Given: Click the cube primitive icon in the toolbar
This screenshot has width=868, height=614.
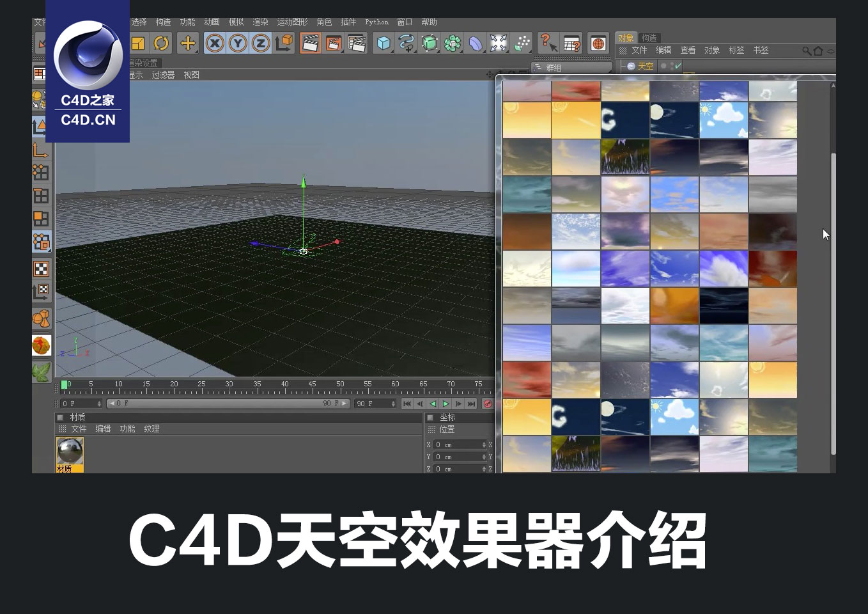Looking at the screenshot, I should coord(382,43).
